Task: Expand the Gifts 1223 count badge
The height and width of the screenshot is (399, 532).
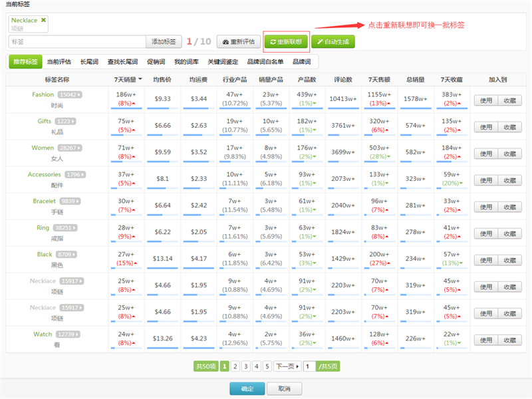Action: pos(66,121)
